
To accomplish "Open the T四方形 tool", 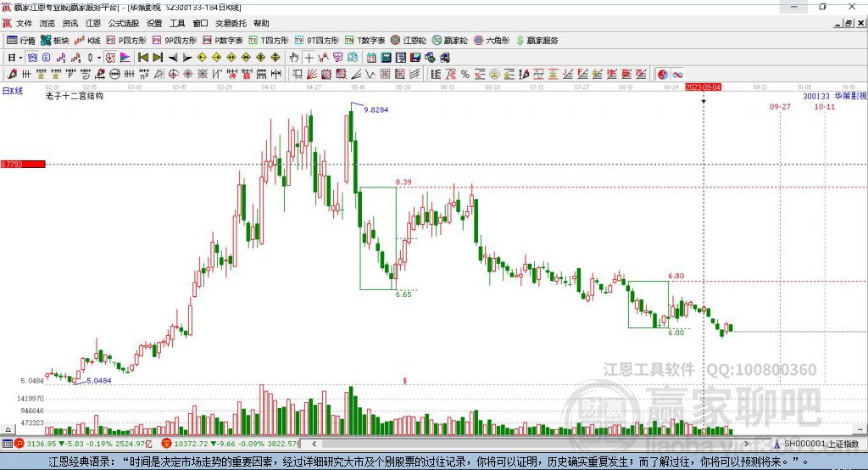I will 269,41.
